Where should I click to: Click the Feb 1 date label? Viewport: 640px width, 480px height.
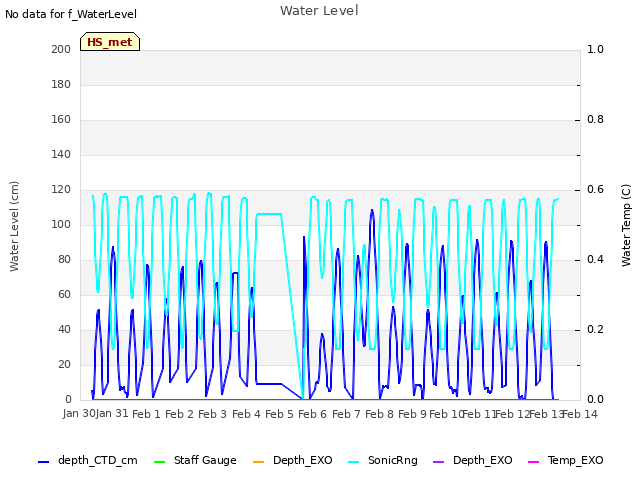[146, 414]
